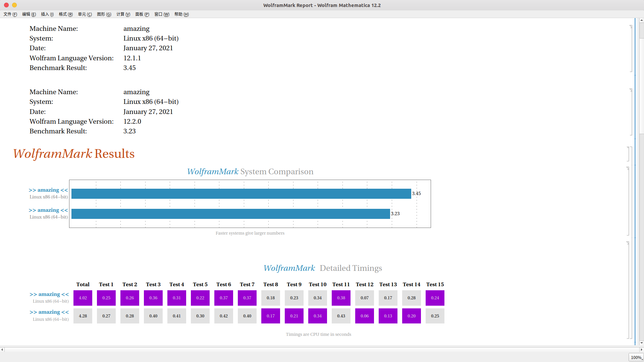Screen dimensions: 644x362
Task: Click the Test 12 value 0.06 cell
Action: tap(365, 316)
